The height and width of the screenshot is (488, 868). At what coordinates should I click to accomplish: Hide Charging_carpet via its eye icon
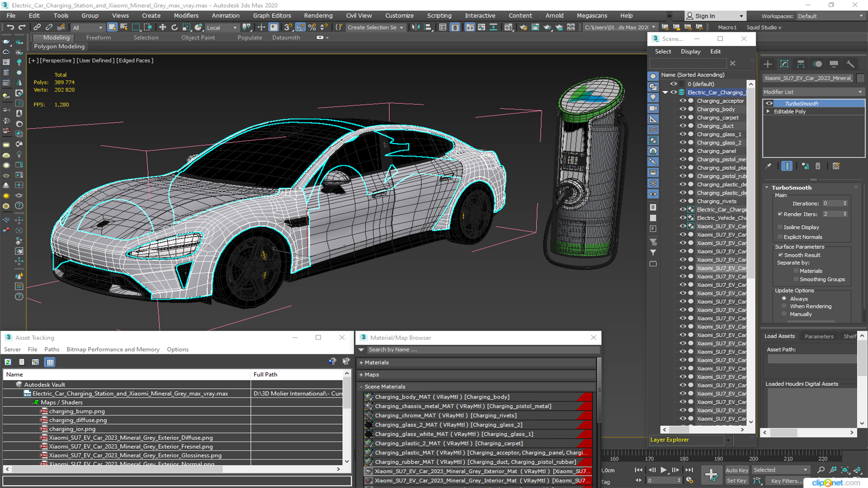pyautogui.click(x=683, y=117)
